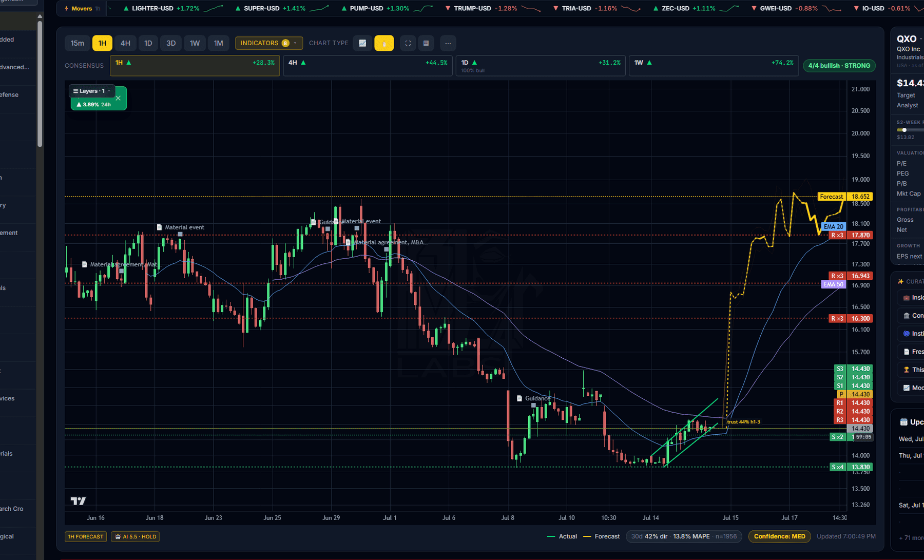The width and height of the screenshot is (924, 560).
Task: Switch to the 1D timeframe
Action: coord(148,43)
